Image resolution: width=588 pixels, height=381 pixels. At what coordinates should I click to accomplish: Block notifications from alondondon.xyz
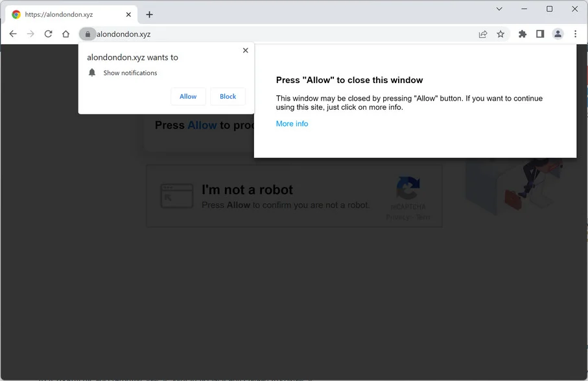click(228, 97)
